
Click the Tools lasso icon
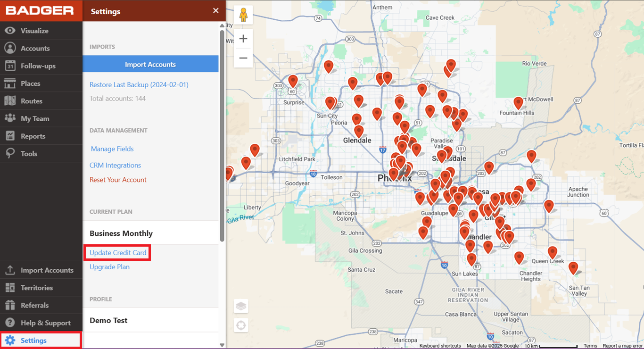click(10, 154)
